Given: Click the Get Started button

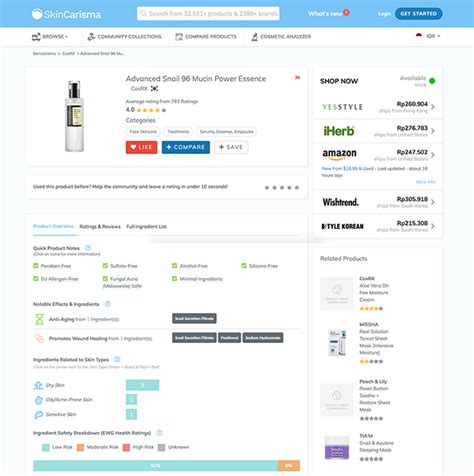Looking at the screenshot, I should pyautogui.click(x=419, y=14).
